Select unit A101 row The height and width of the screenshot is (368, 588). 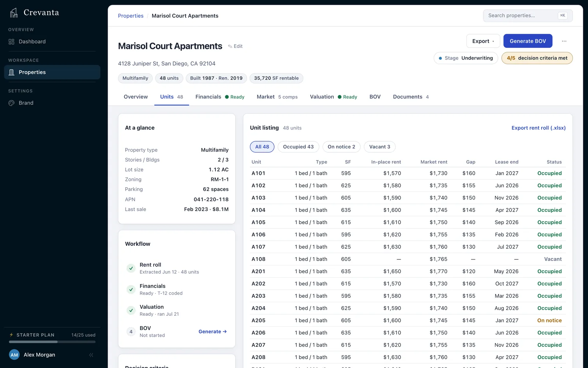coord(408,173)
